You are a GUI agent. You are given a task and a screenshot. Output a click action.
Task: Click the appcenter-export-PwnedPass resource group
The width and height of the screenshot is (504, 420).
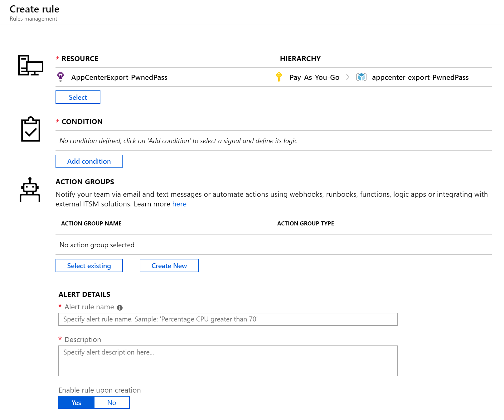point(420,77)
